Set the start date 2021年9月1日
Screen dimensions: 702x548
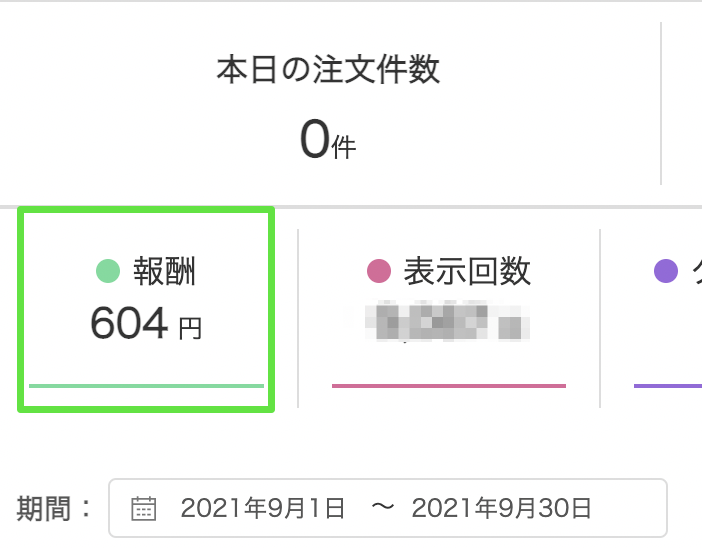262,508
